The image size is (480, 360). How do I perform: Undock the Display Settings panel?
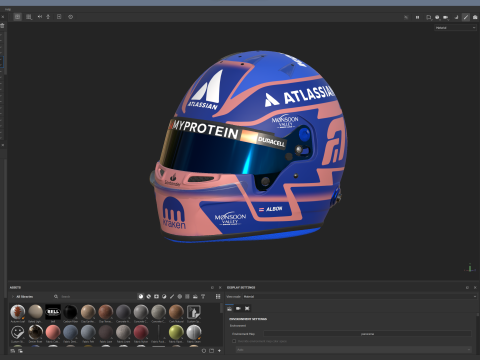[x=467, y=287]
